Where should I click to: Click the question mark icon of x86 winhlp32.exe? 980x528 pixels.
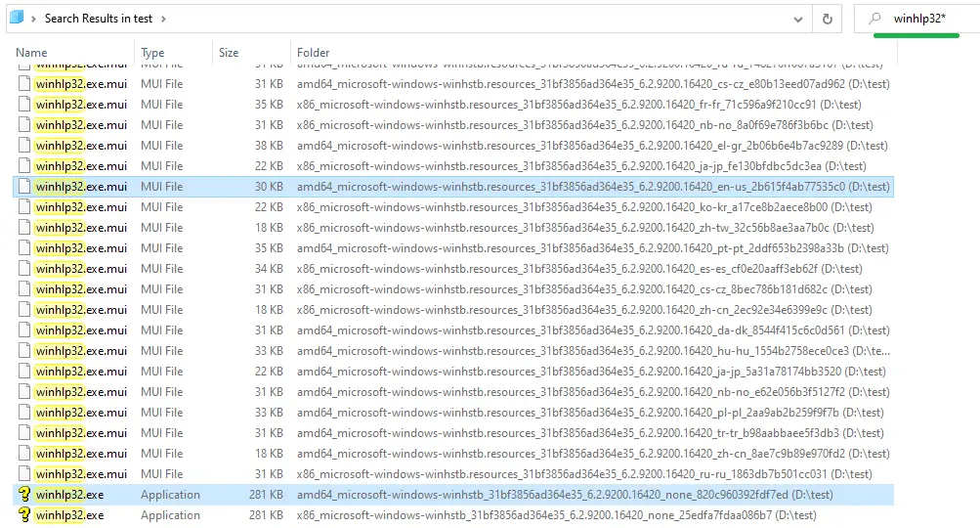[x=24, y=515]
